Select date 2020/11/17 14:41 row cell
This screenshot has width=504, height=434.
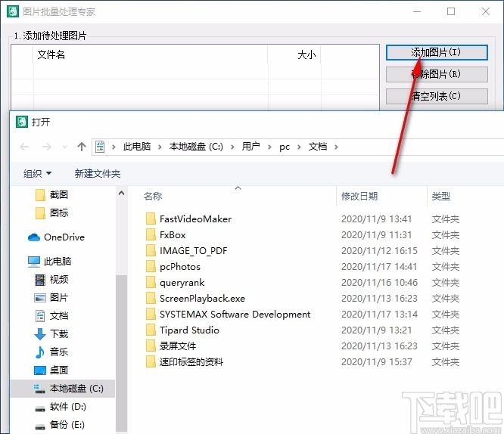379,267
